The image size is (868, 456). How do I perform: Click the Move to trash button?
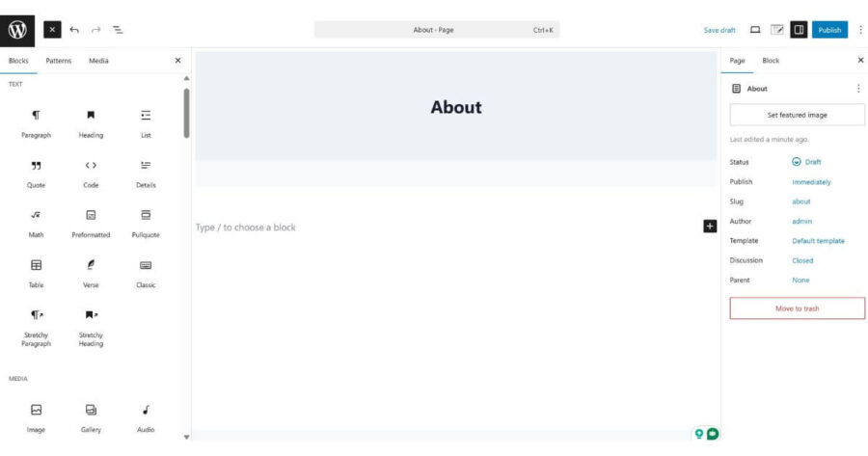coord(798,308)
